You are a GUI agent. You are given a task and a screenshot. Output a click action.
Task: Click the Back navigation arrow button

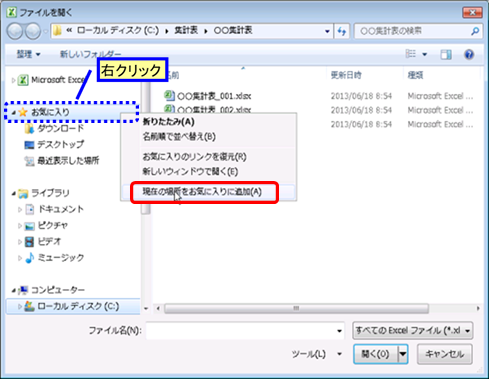[15, 31]
